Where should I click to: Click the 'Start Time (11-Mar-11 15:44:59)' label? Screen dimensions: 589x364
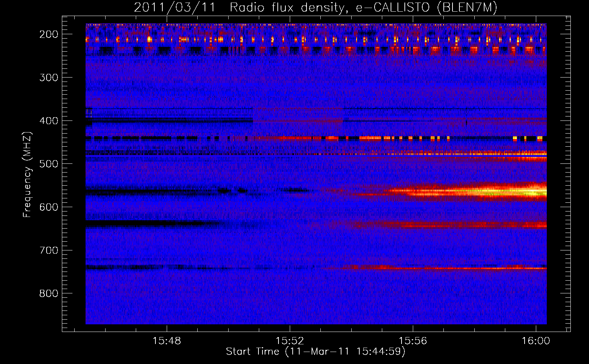pyautogui.click(x=315, y=352)
